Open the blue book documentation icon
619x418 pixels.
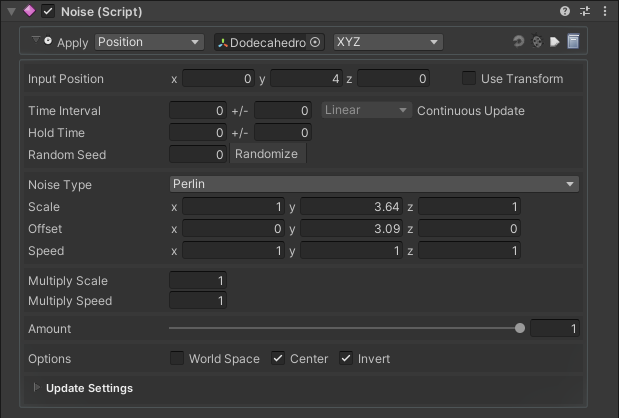(573, 41)
